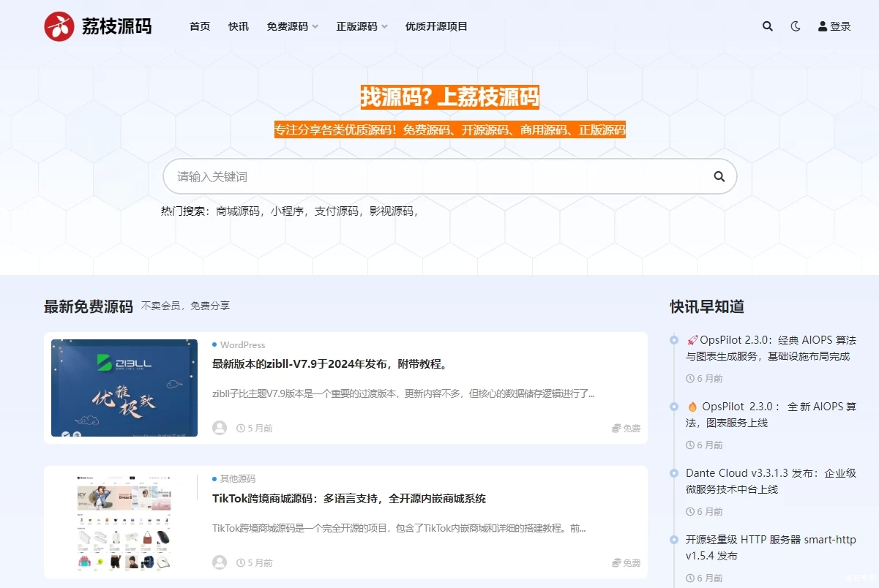Click the 免费 price tag icon on TikTok article

pos(616,562)
